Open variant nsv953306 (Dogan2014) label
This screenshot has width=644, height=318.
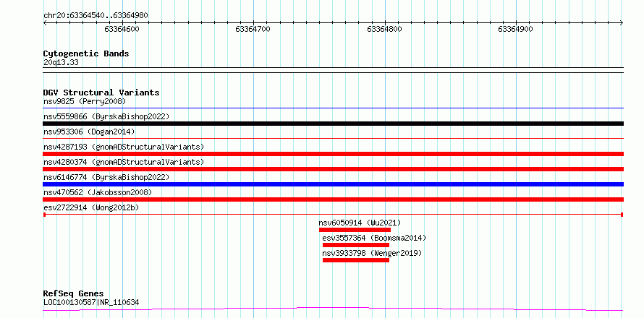tap(89, 132)
